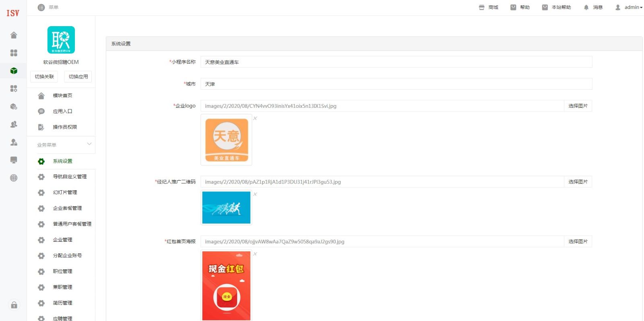Select 企业管理 in business menu
The height and width of the screenshot is (321, 644).
click(63, 240)
